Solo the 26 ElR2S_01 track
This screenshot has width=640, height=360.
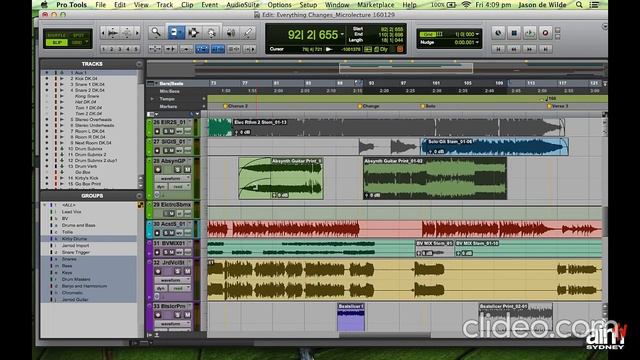(165, 131)
